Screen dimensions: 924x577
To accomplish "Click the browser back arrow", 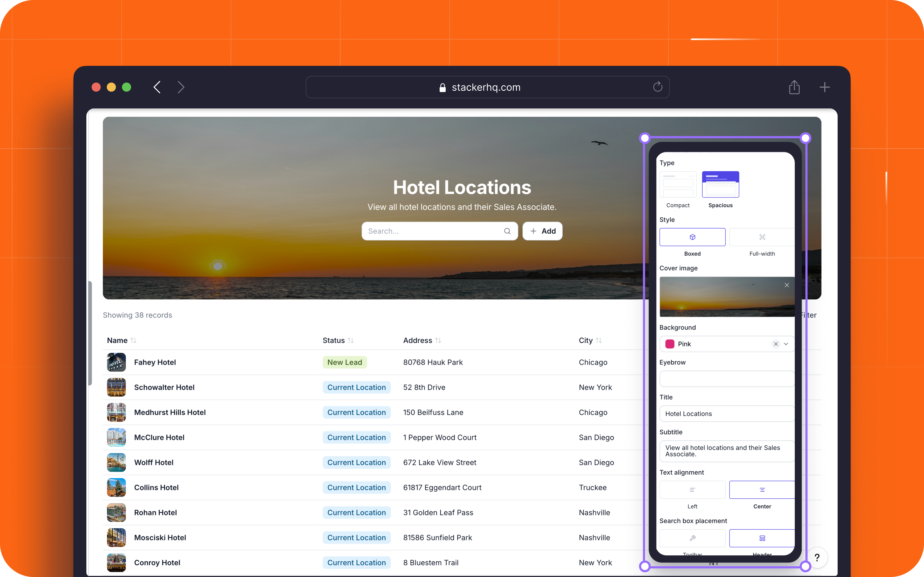I will [157, 87].
